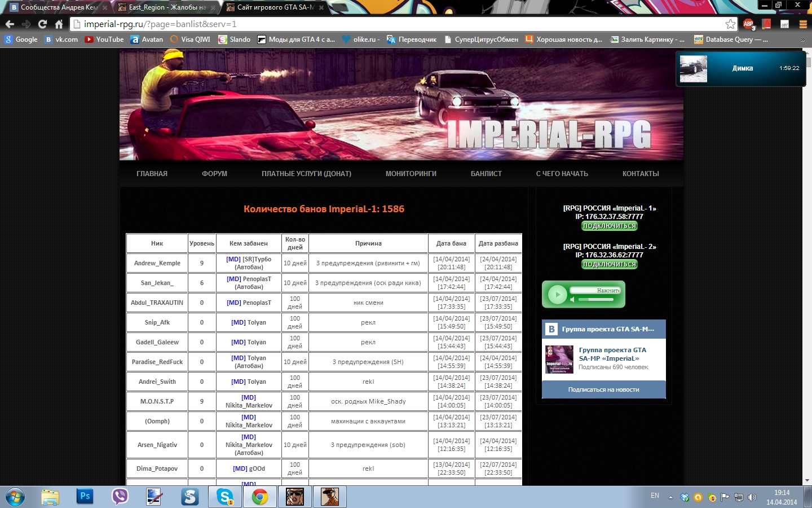Click the Дата разбана column header

[498, 243]
